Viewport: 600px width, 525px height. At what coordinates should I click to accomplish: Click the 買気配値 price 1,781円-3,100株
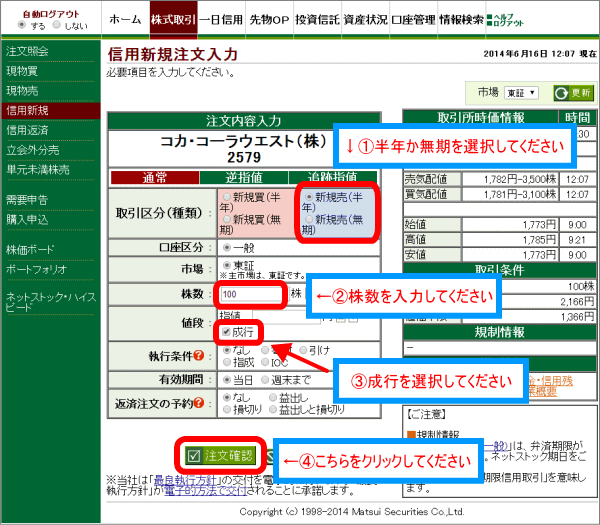[x=520, y=194]
